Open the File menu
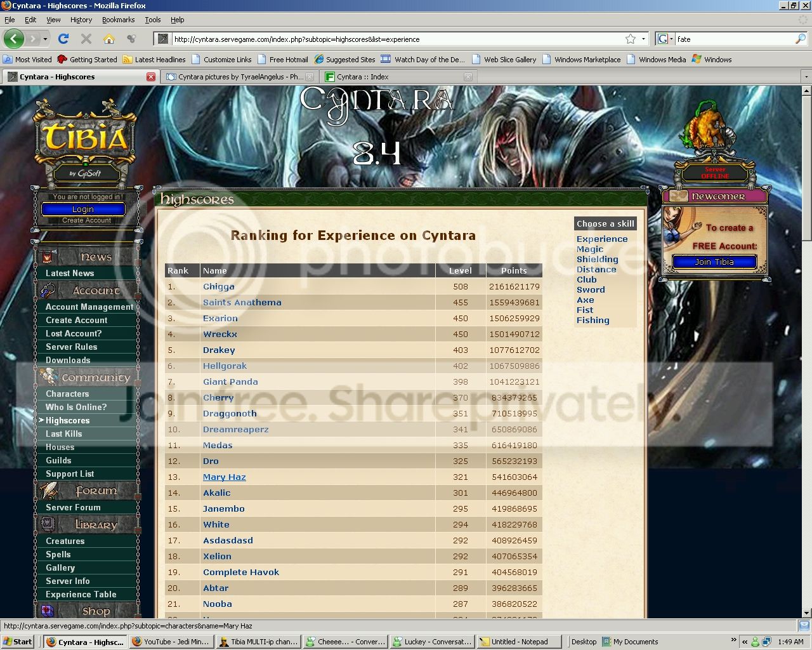This screenshot has height=650, width=812. [10, 20]
